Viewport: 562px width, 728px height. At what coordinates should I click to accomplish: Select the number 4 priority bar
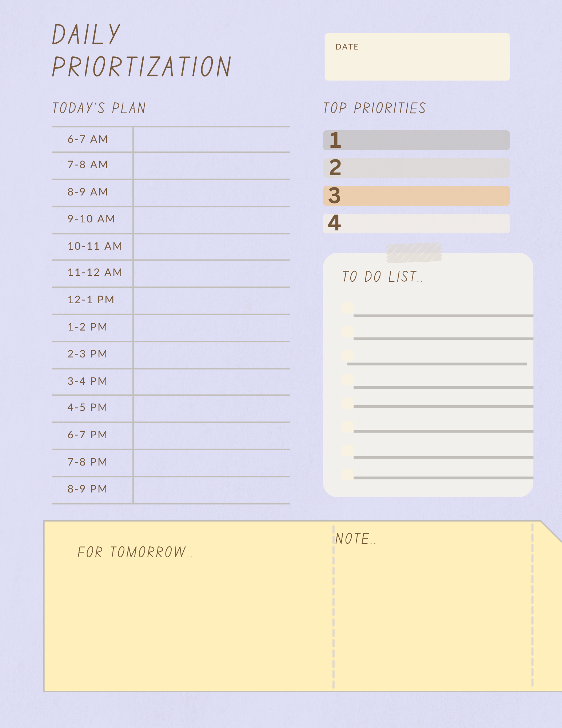pyautogui.click(x=416, y=223)
